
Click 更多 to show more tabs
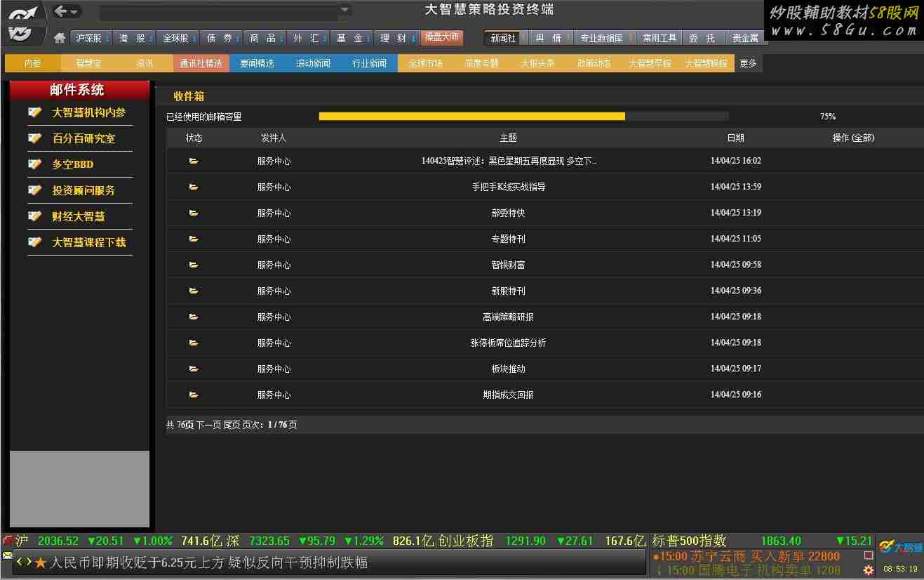[x=749, y=63]
